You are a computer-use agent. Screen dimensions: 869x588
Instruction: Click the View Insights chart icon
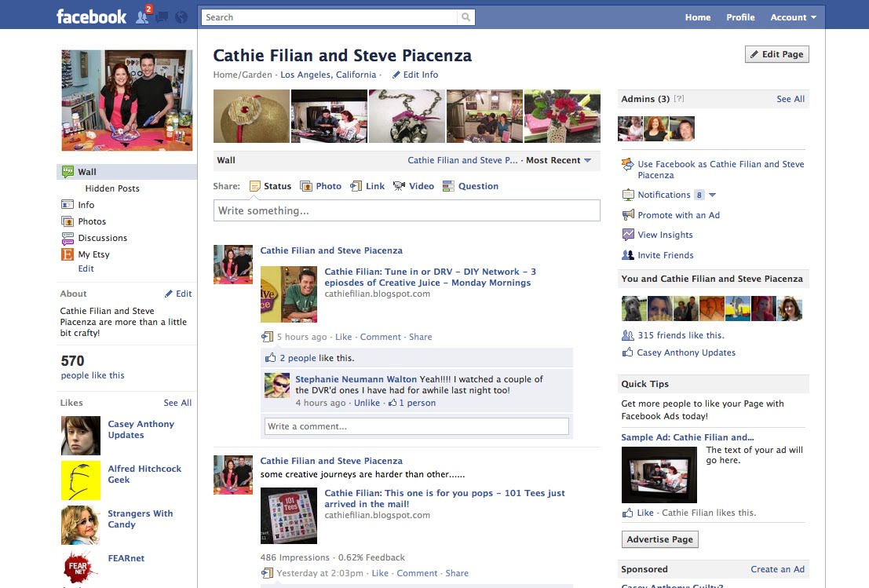click(x=628, y=235)
